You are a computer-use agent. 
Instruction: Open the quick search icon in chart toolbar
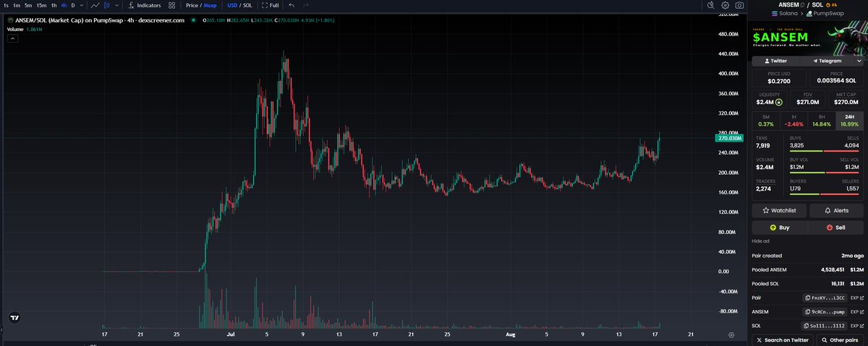pyautogui.click(x=711, y=5)
